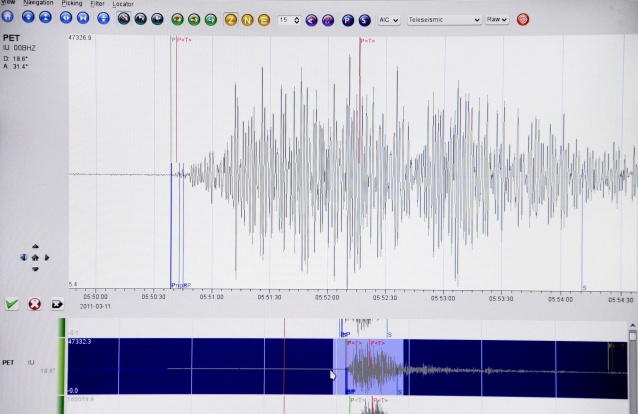Confirm picks with the green checkmark
This screenshot has height=414, width=638.
pyautogui.click(x=12, y=304)
